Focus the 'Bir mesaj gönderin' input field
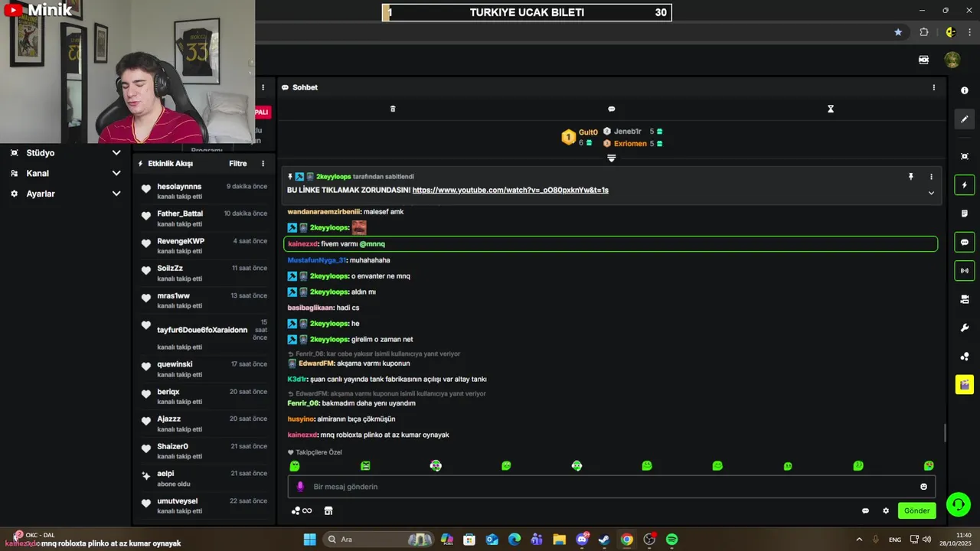This screenshot has width=980, height=551. [x=611, y=487]
